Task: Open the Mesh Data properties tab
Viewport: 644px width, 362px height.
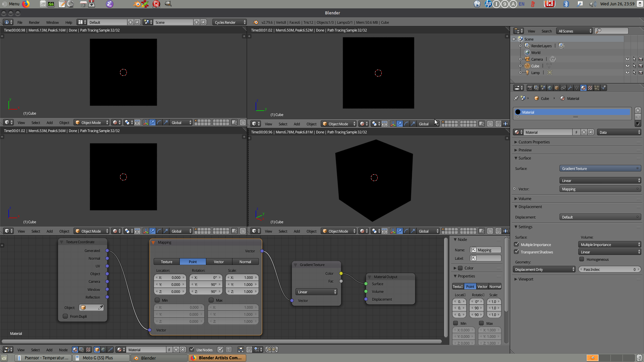Action: [577, 88]
